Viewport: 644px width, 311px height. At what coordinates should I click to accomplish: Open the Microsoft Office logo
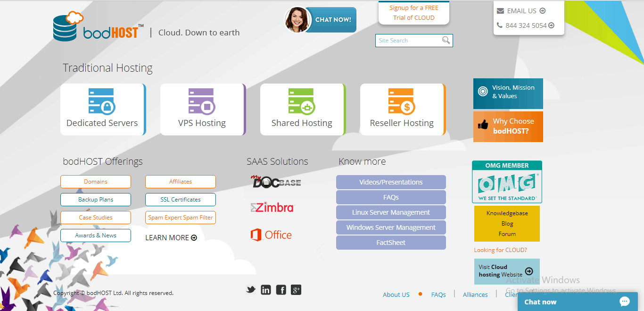(271, 235)
